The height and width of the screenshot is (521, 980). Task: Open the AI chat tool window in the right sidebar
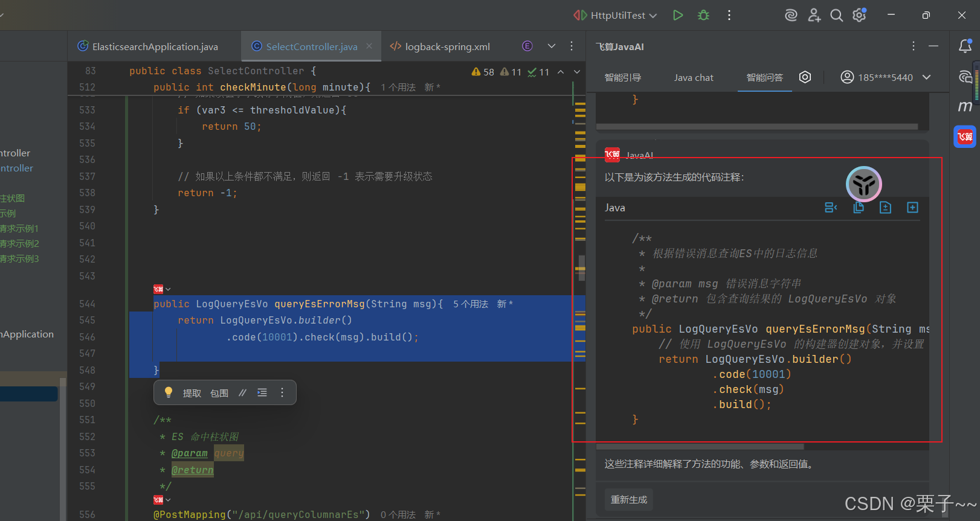(965, 77)
